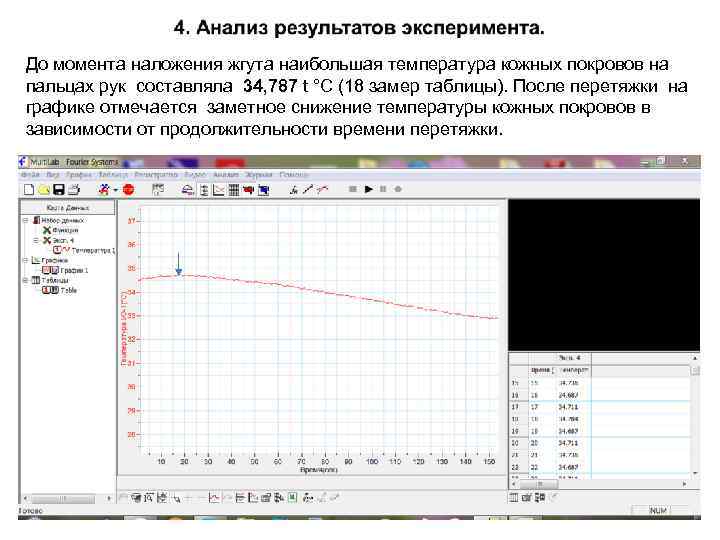This screenshot has height=540, width=720.
Task: Collapse the Таблицы tree node
Action: click(x=26, y=280)
